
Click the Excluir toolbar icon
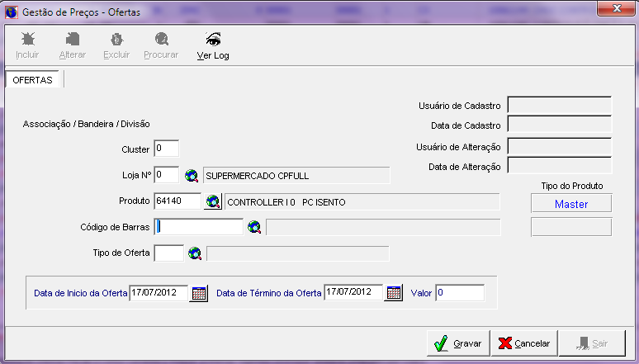click(116, 39)
